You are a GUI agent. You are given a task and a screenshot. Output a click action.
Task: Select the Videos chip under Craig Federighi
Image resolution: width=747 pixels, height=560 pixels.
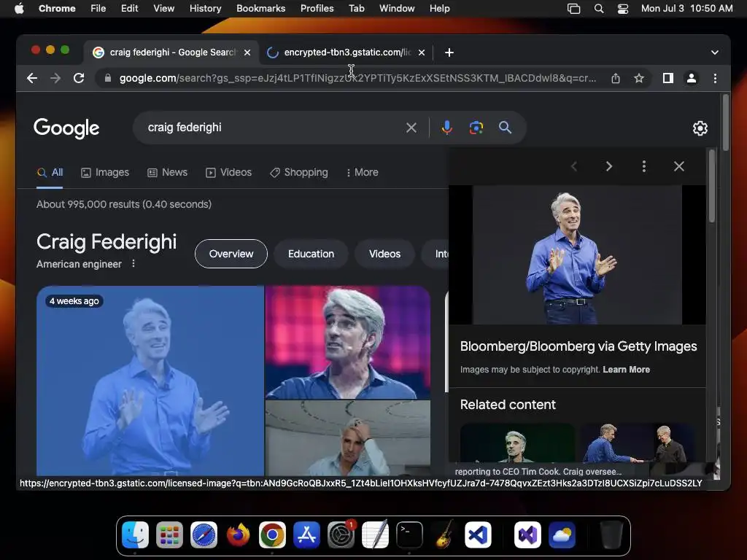[384, 254]
